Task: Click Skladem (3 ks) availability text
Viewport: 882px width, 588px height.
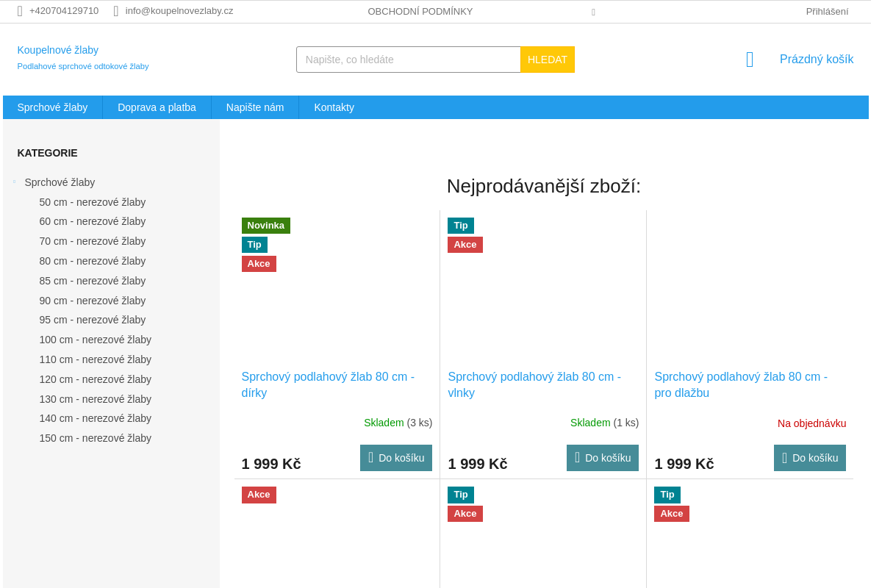Action: [x=398, y=423]
